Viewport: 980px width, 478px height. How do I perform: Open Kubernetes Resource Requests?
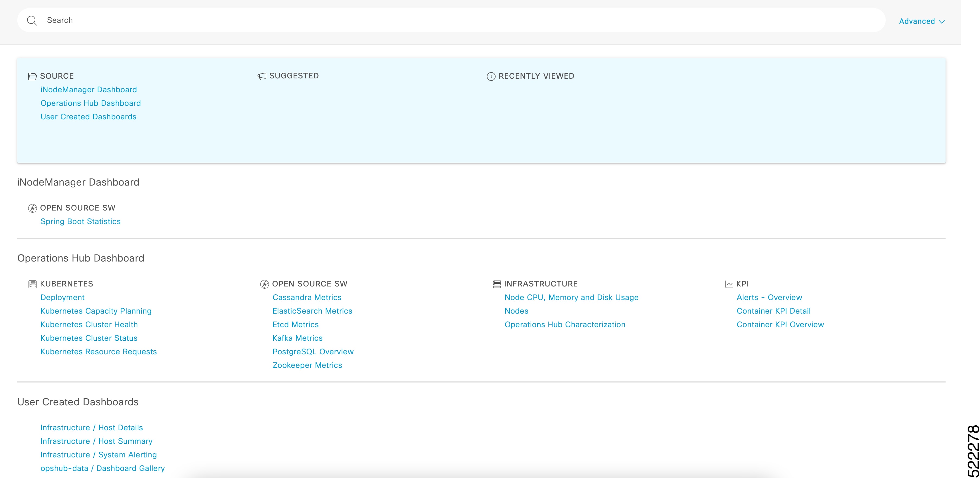click(x=98, y=352)
